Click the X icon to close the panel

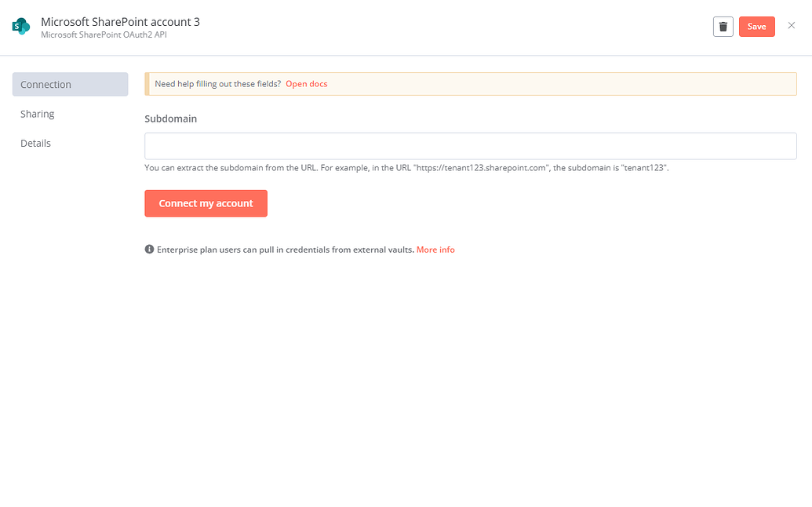pos(792,26)
